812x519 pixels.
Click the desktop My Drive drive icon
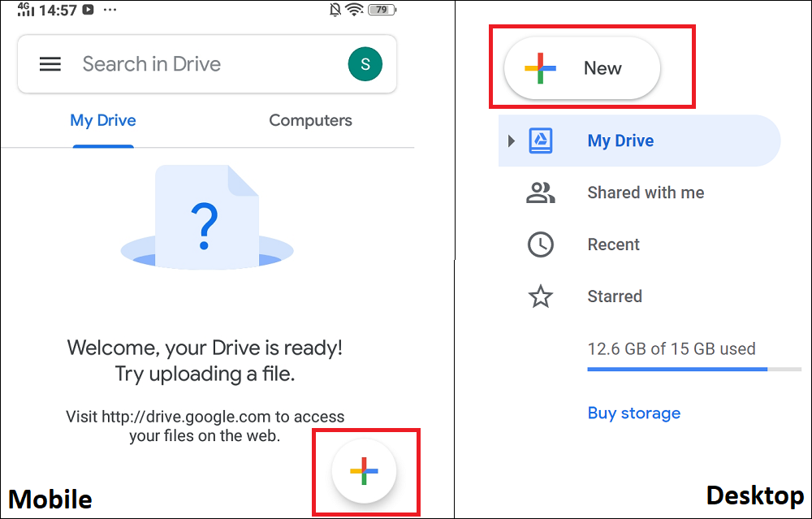[541, 141]
